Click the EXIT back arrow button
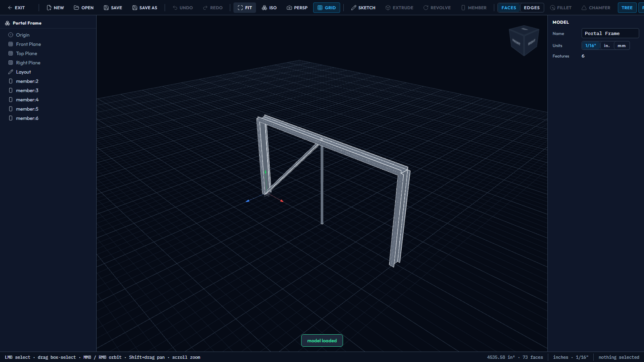The image size is (644, 362). (16, 8)
